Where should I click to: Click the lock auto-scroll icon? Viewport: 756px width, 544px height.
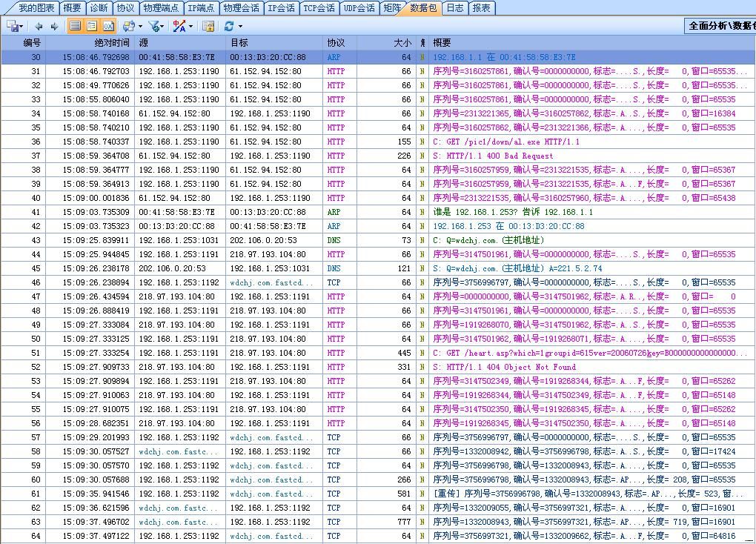(x=208, y=26)
